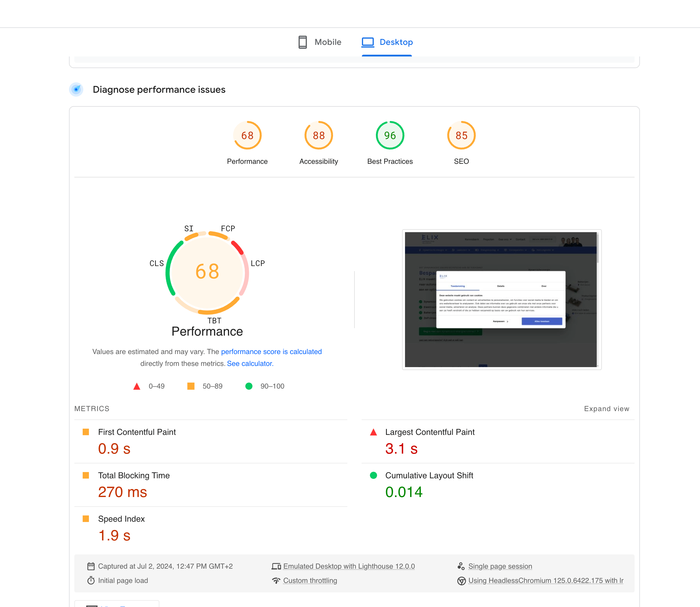Click the stopwatch icon by Initial page load
Viewport: 700px width, 607px height.
click(x=91, y=580)
